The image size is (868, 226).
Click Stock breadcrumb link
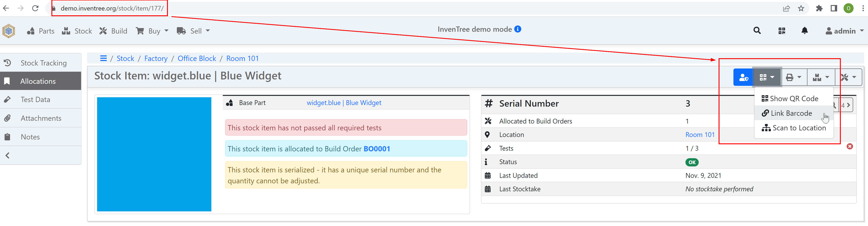(x=125, y=58)
